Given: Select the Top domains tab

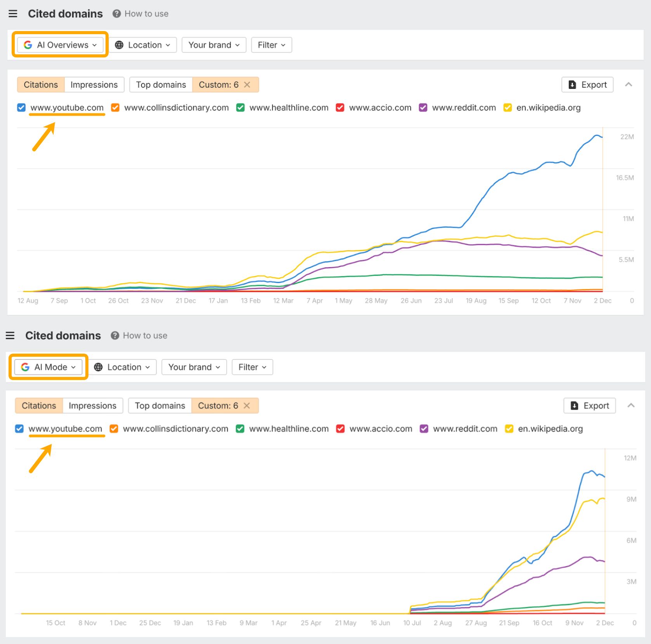Looking at the screenshot, I should [161, 84].
